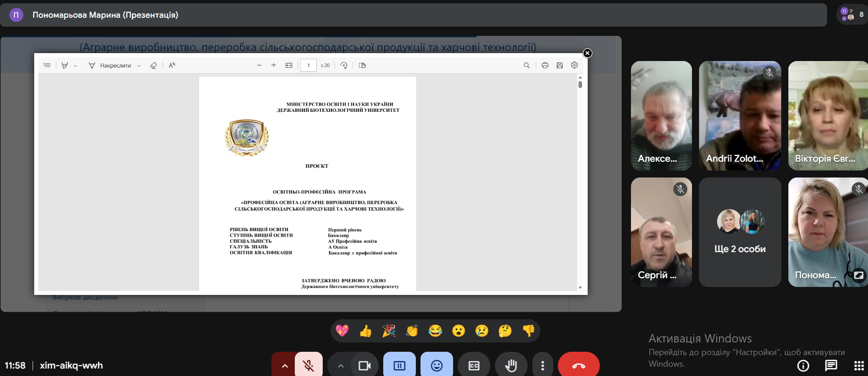Expand microphone audio settings arrow
The height and width of the screenshot is (376, 868).
click(285, 366)
